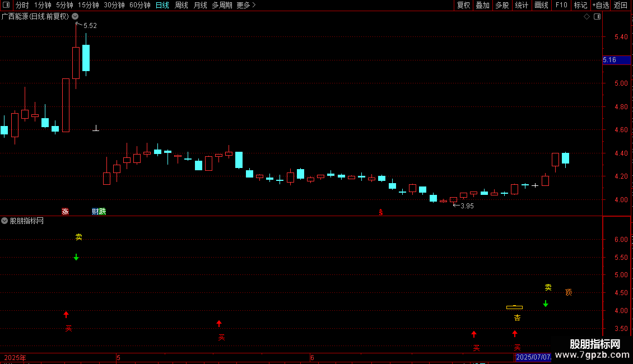Select the 30分钟 period
The height and width of the screenshot is (364, 633).
tap(114, 5)
